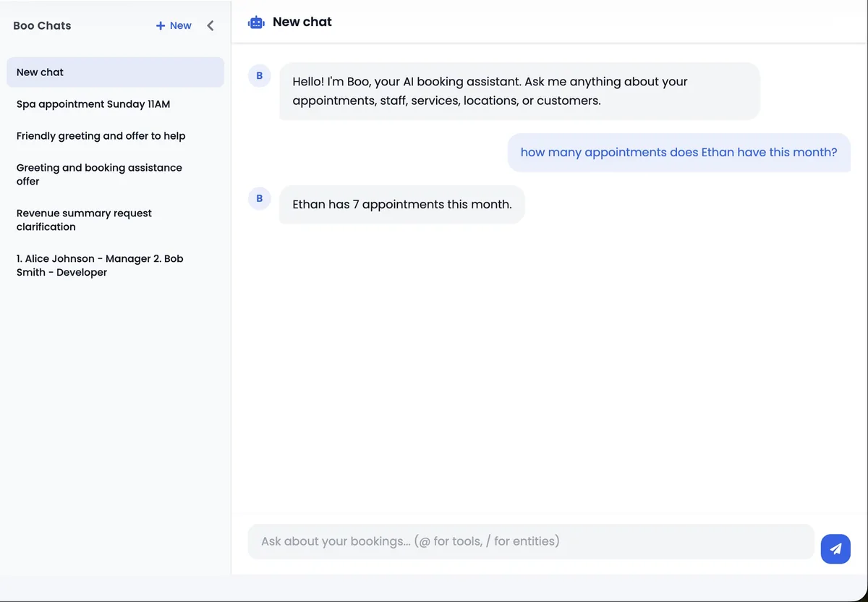Viewport: 868px width, 602px height.
Task: Click the New chat title in header
Action: [x=302, y=22]
